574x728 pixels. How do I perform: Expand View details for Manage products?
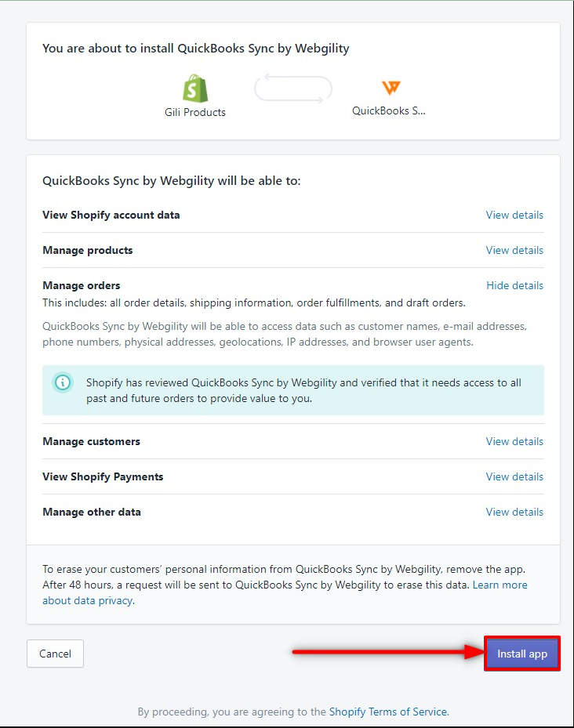click(514, 250)
